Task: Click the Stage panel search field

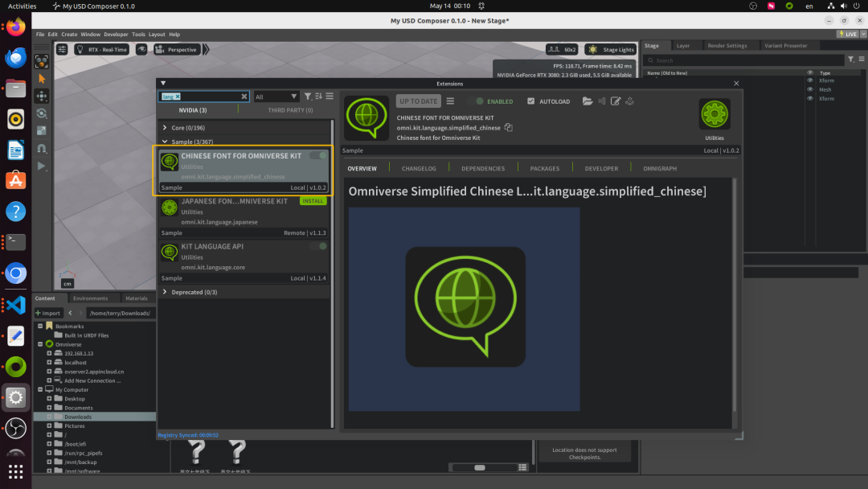Action: click(x=744, y=60)
